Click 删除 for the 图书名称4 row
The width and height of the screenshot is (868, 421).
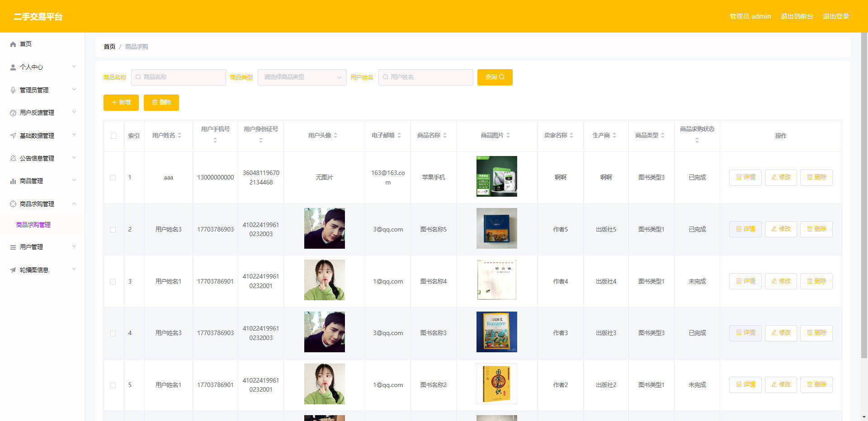[x=816, y=281]
